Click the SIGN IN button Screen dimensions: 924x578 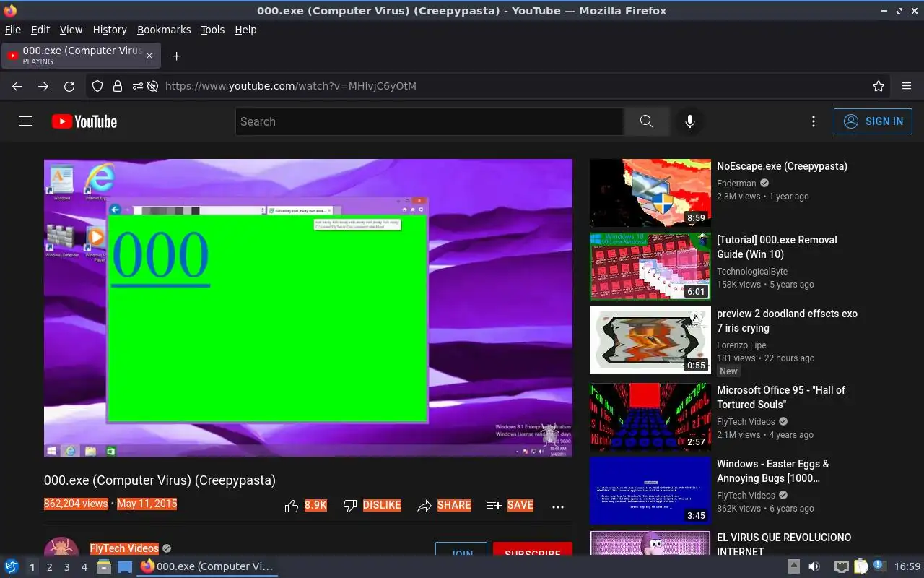(x=873, y=121)
